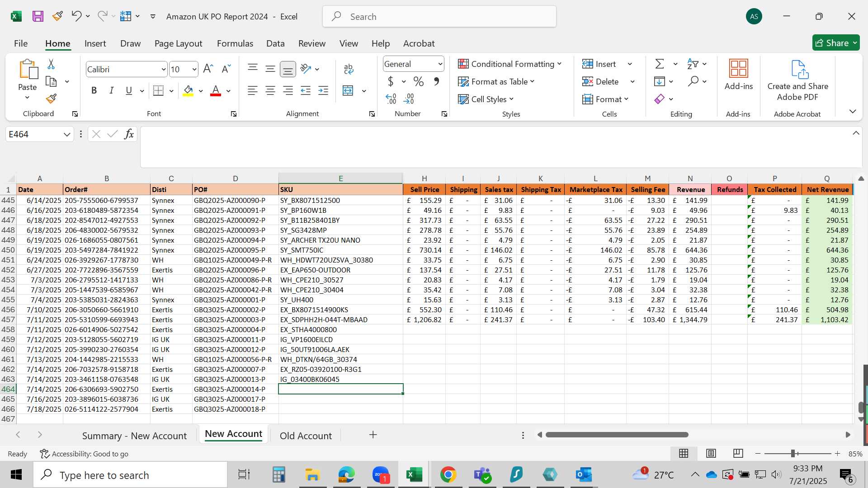This screenshot has width=868, height=488.
Task: Click the Clear eraser icon in Editing
Action: coord(660,99)
